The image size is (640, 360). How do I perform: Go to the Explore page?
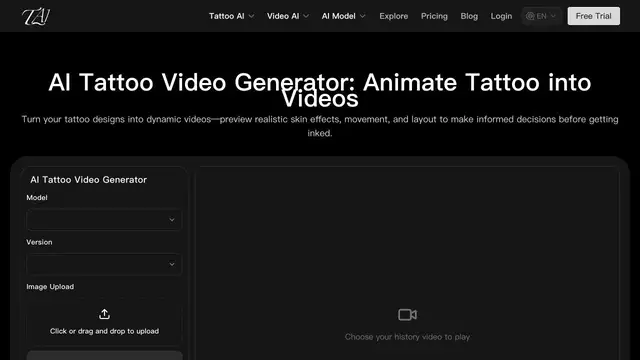[393, 16]
